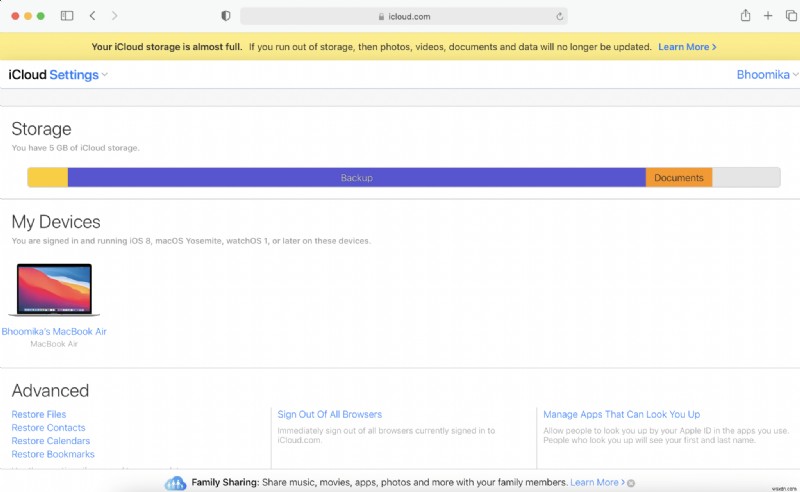Open Restore Calendars
Viewport: 800px width, 492px height.
(51, 441)
